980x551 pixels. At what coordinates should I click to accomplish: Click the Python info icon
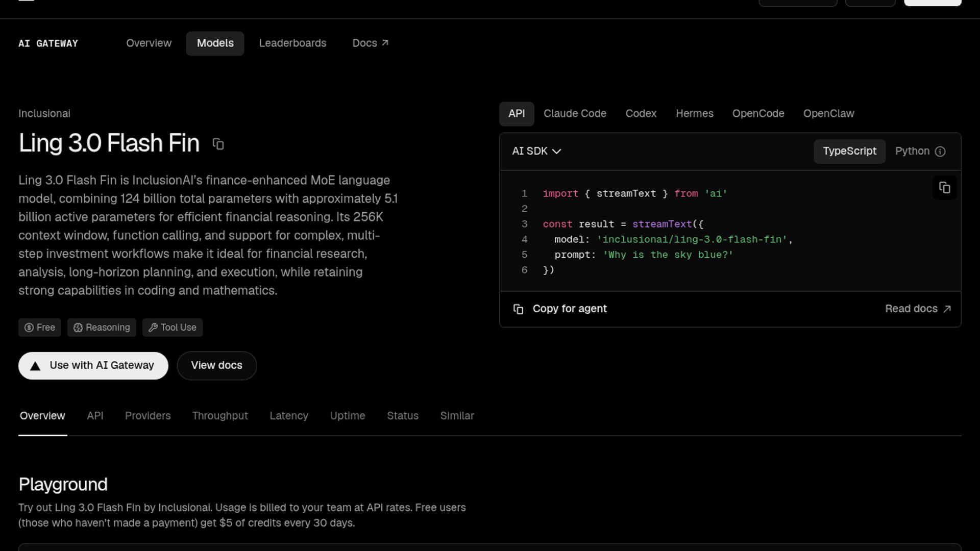[940, 152]
